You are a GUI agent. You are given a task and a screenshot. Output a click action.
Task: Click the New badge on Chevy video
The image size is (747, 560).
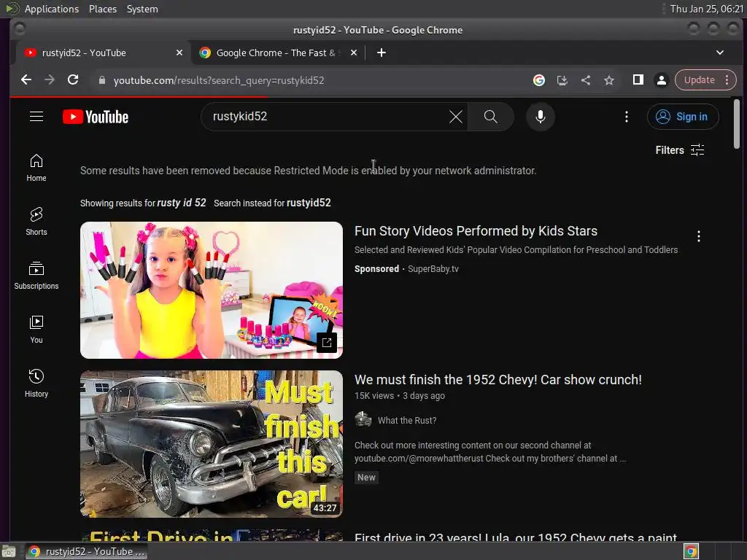coord(366,477)
